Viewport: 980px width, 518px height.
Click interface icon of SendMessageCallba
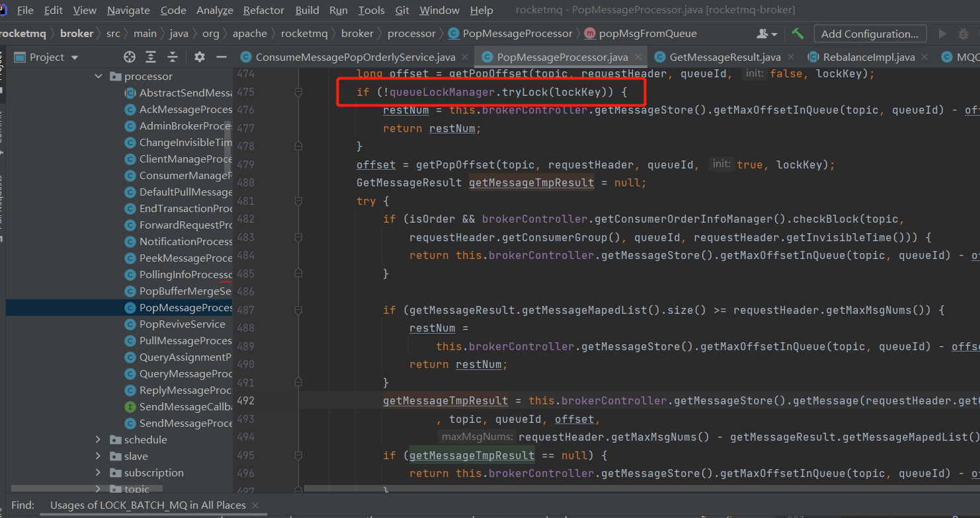(x=130, y=407)
